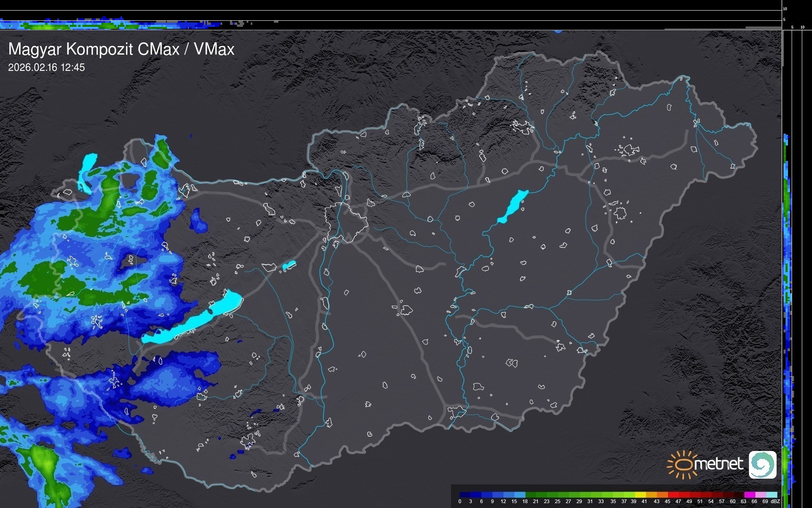The height and width of the screenshot is (508, 812).
Task: Choose the dark green 18 dBZ swatch
Action: click(x=530, y=495)
